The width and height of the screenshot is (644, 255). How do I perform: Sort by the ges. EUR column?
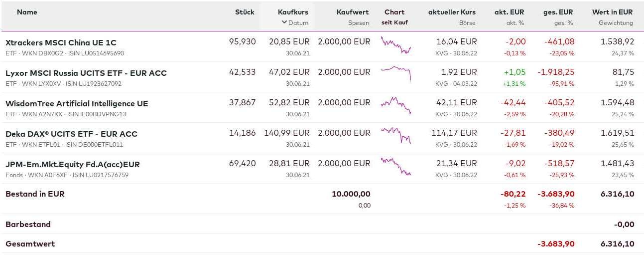(558, 12)
